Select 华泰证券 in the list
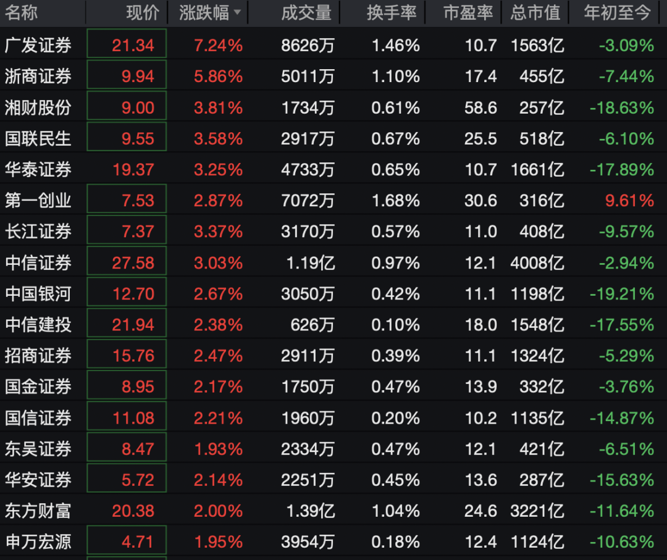The width and height of the screenshot is (667, 560). pos(39,170)
